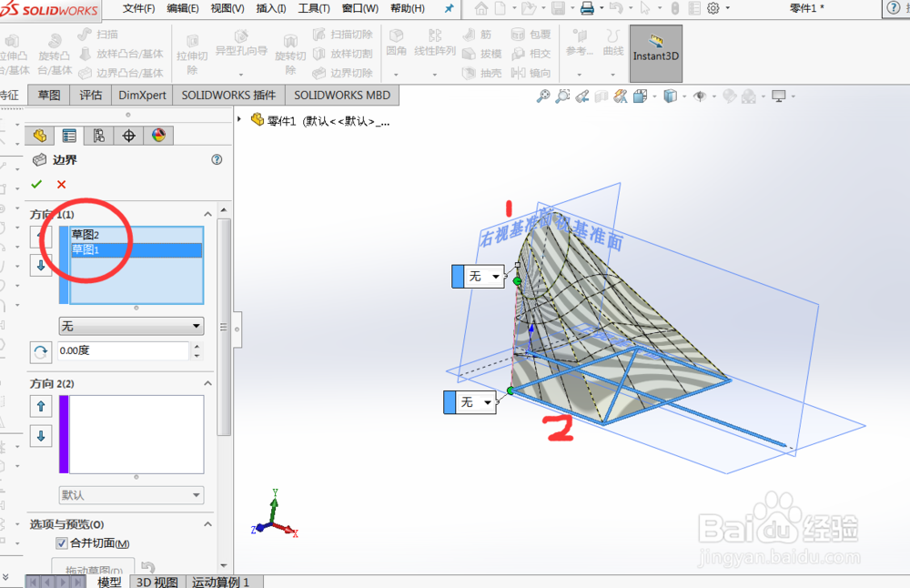Click angle stepper up arrow
Image resolution: width=910 pixels, height=588 pixels.
tap(197, 347)
